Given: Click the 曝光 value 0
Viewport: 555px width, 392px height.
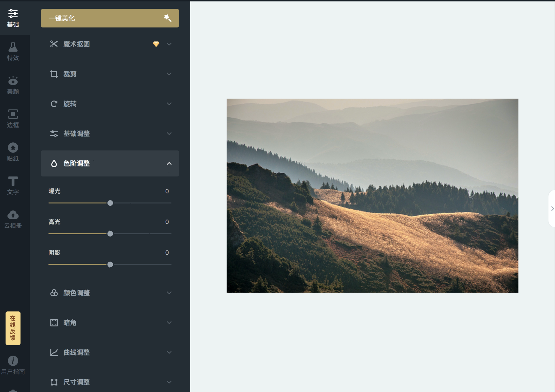Looking at the screenshot, I should tap(167, 191).
